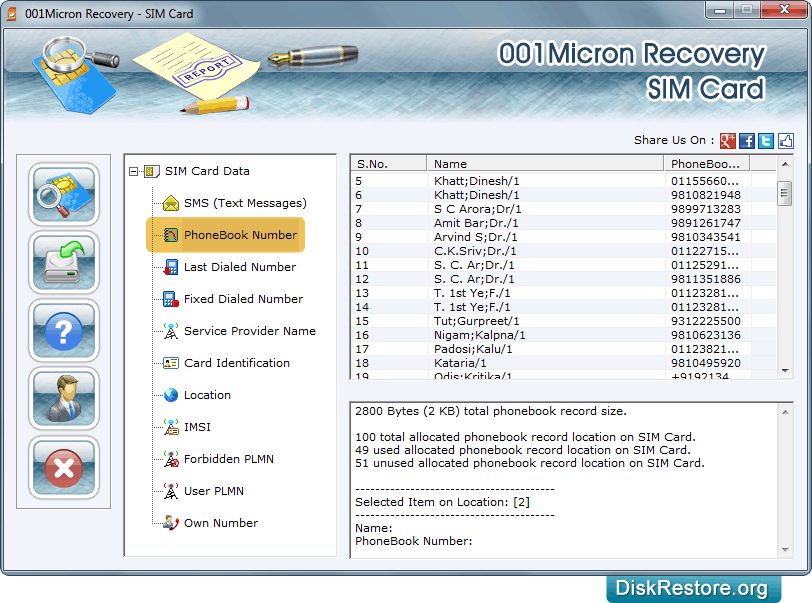
Task: Share on Twitter icon
Action: click(x=766, y=140)
